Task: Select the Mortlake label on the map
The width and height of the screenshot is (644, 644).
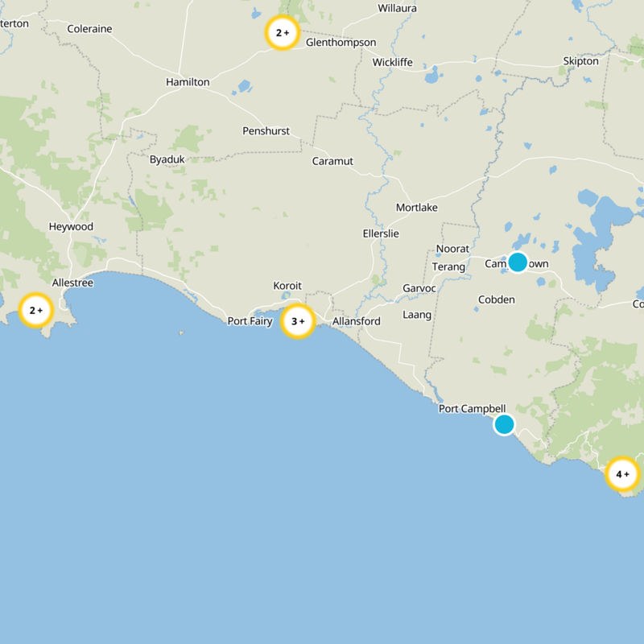Action: (x=417, y=207)
